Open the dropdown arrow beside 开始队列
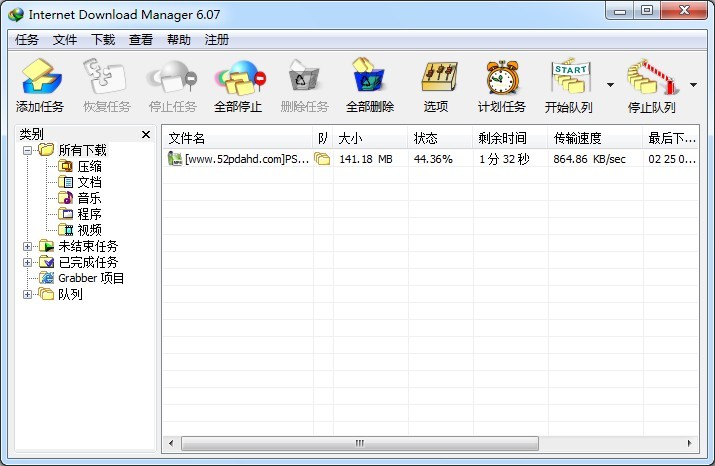 click(x=610, y=85)
